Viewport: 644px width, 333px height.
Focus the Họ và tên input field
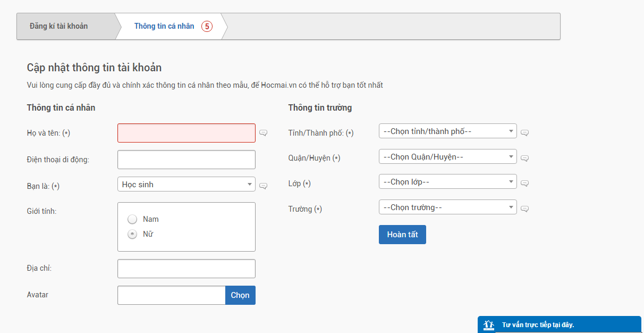pyautogui.click(x=187, y=133)
